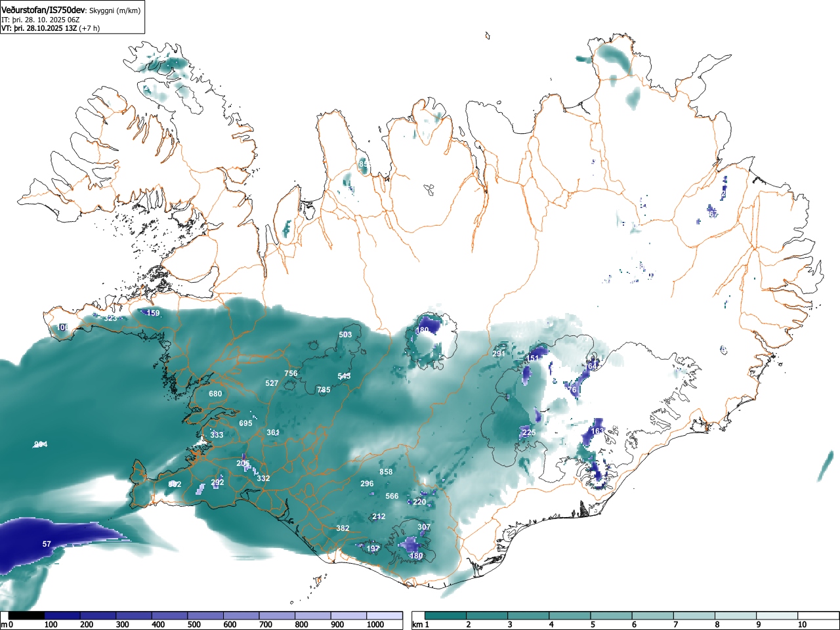The height and width of the screenshot is (630, 840).
Task: Click the 695 visibility value on the map
Action: [245, 423]
